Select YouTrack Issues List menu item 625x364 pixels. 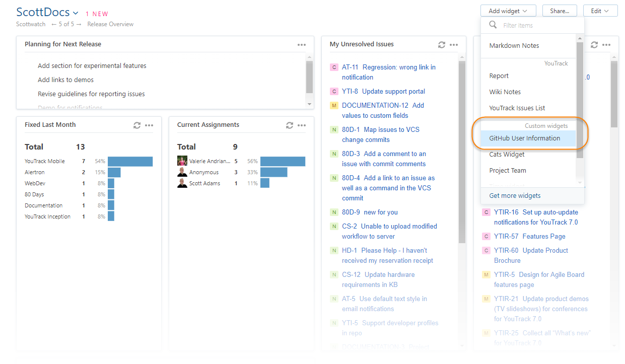(x=517, y=108)
